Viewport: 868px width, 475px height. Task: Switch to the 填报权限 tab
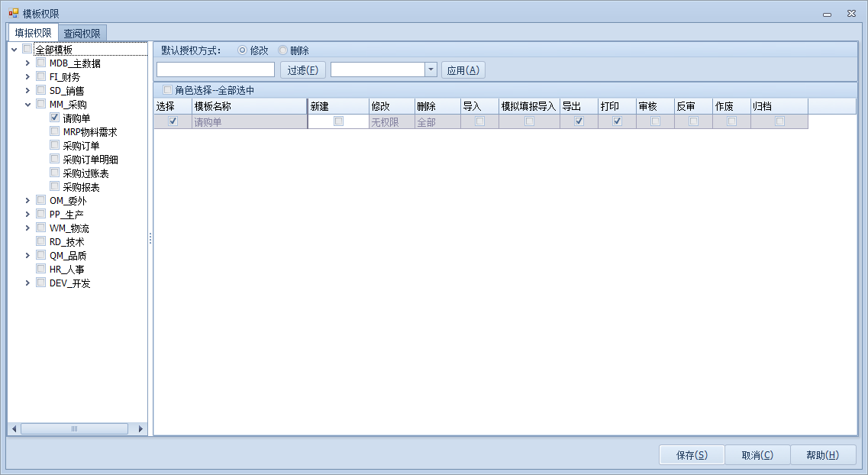[x=33, y=33]
